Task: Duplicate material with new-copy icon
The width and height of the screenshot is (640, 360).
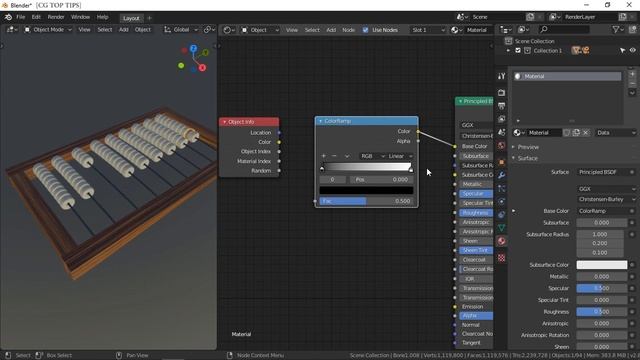Action: [576, 133]
